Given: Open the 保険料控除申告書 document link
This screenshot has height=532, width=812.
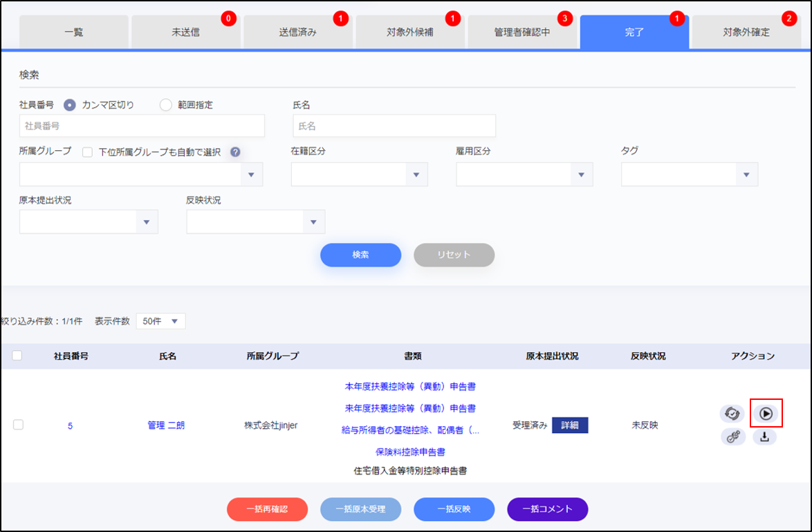Looking at the screenshot, I should 410,452.
